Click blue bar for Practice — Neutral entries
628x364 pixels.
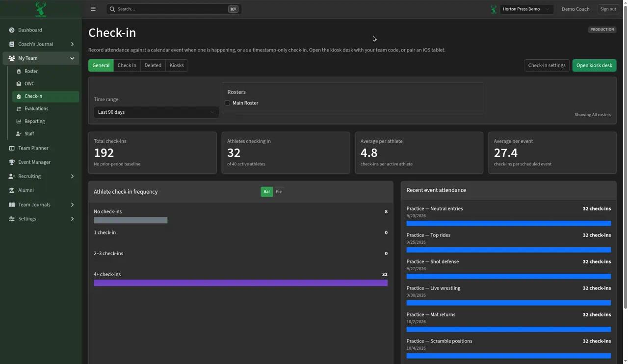click(509, 223)
